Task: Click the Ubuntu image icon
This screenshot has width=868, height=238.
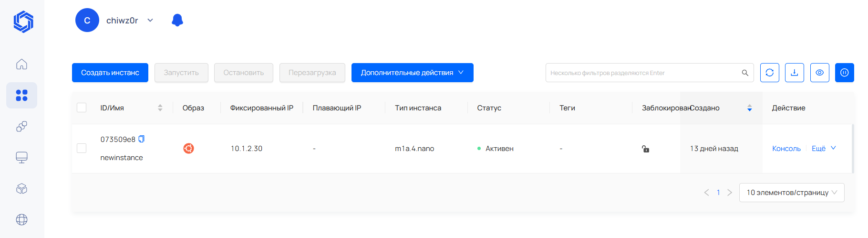Action: pyautogui.click(x=188, y=149)
